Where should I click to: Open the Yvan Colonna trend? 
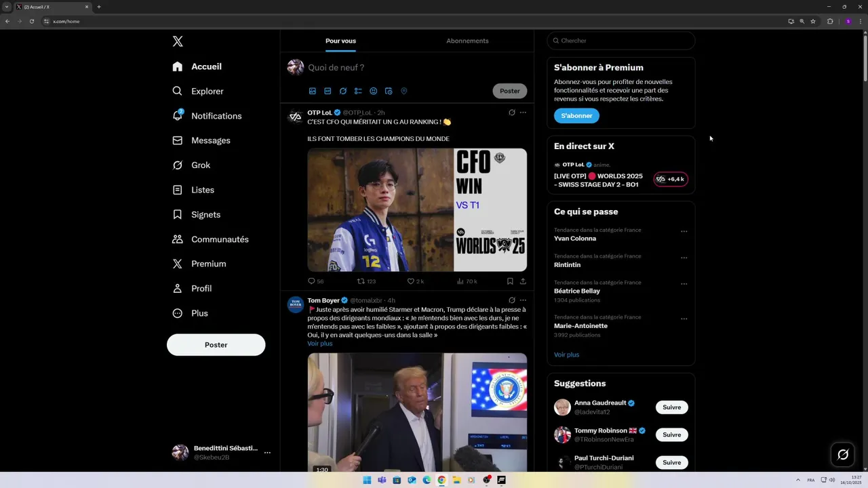tap(575, 239)
